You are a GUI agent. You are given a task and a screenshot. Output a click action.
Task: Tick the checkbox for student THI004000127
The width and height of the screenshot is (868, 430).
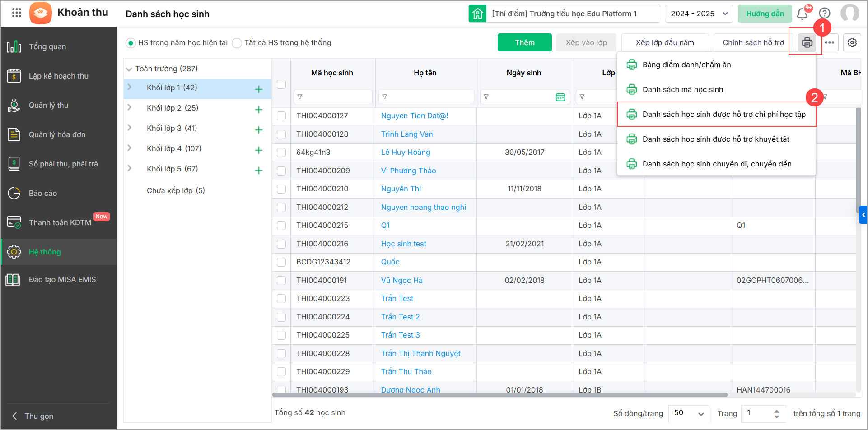(x=281, y=116)
